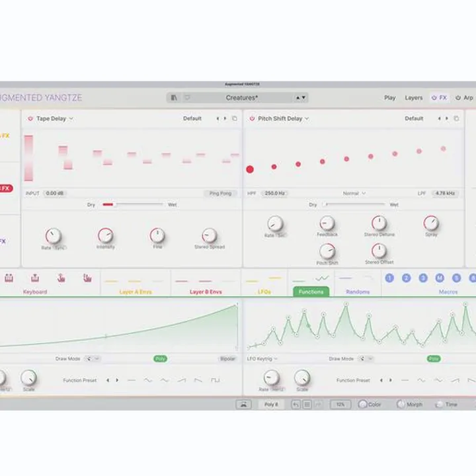This screenshot has height=476, width=476.
Task: Open the Layer B Envs tab
Action: point(206,292)
